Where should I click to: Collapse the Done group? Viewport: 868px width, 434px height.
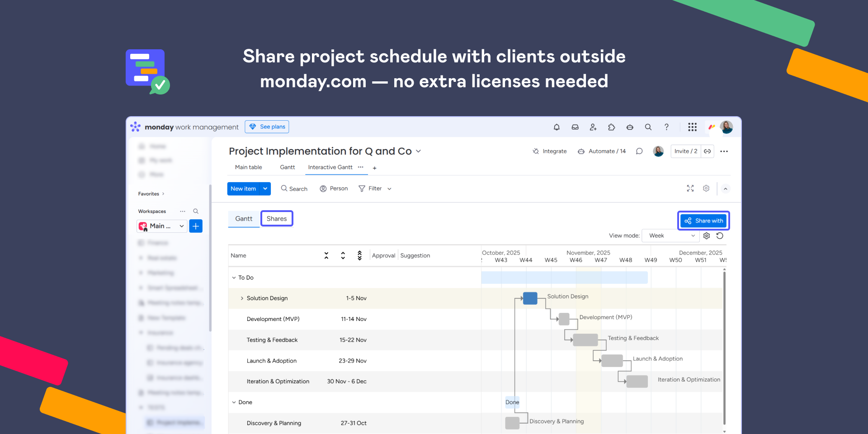click(x=234, y=402)
